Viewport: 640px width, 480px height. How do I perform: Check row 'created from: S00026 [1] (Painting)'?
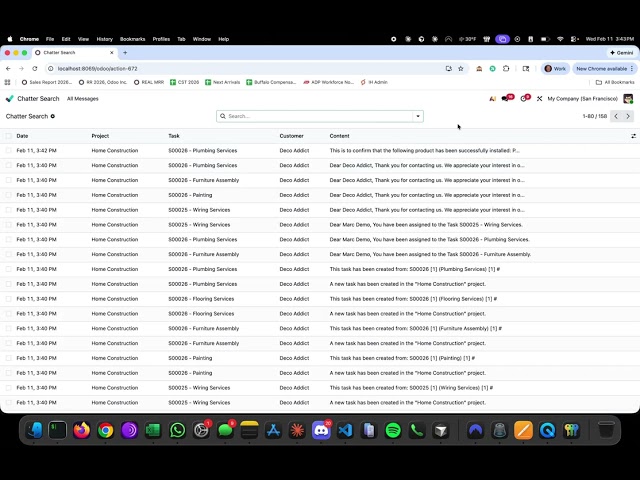tap(8, 358)
